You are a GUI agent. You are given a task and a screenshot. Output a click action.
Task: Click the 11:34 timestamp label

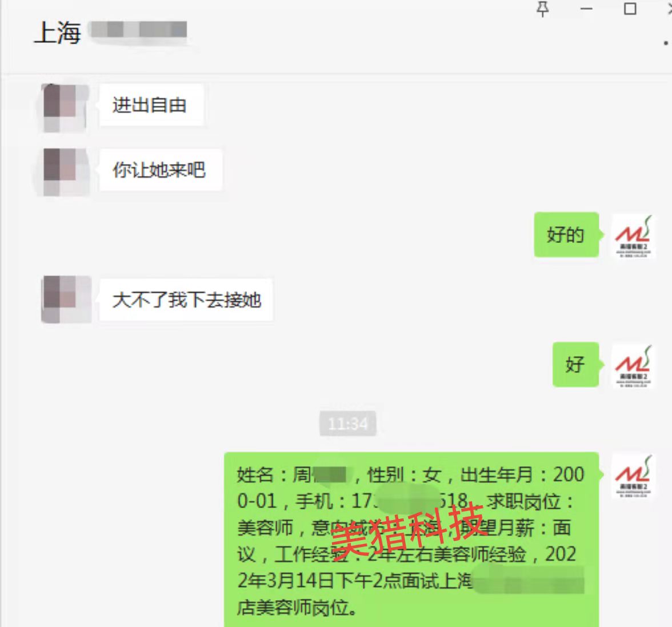[x=348, y=424]
